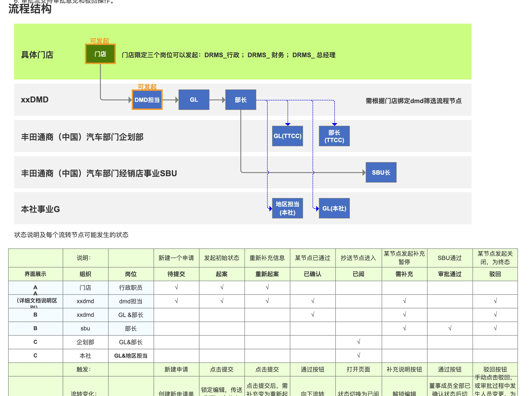Click the 企划部 table cell
Image resolution: width=532 pixels, height=396 pixels.
pos(85,342)
